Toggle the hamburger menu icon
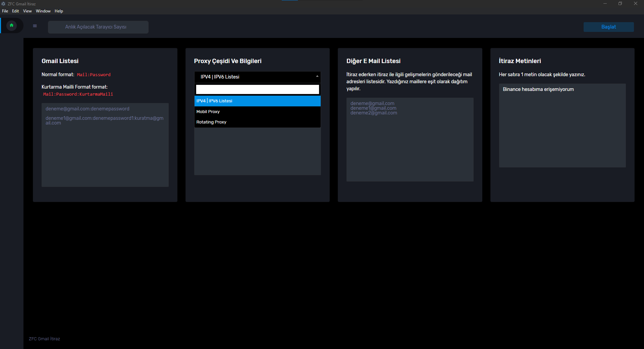 (35, 26)
